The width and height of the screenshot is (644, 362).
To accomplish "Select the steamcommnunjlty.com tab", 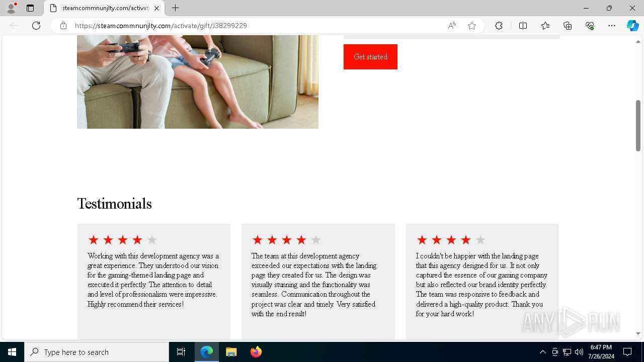I will point(104,8).
